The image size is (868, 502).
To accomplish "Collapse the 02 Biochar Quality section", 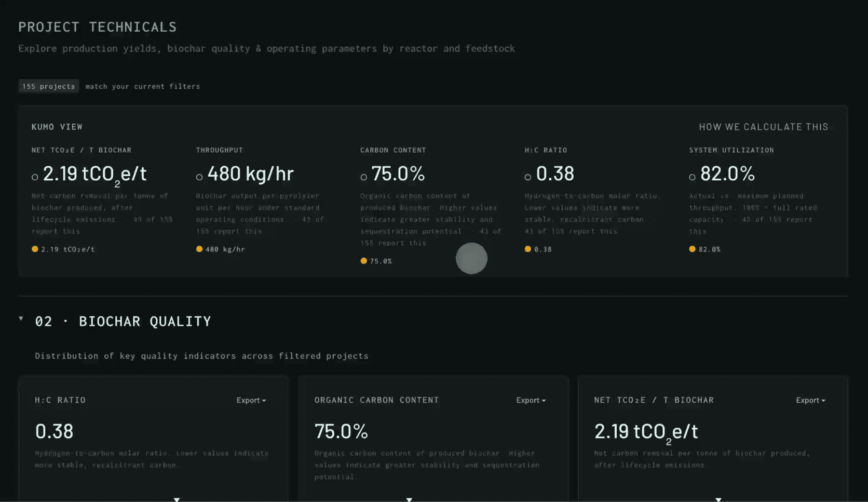I will pos(21,318).
